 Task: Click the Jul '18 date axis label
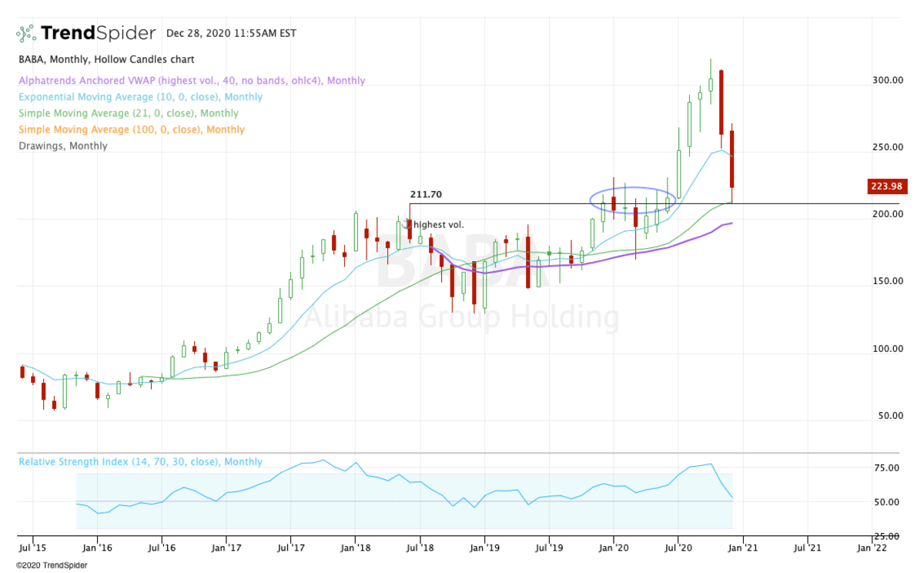coord(420,548)
